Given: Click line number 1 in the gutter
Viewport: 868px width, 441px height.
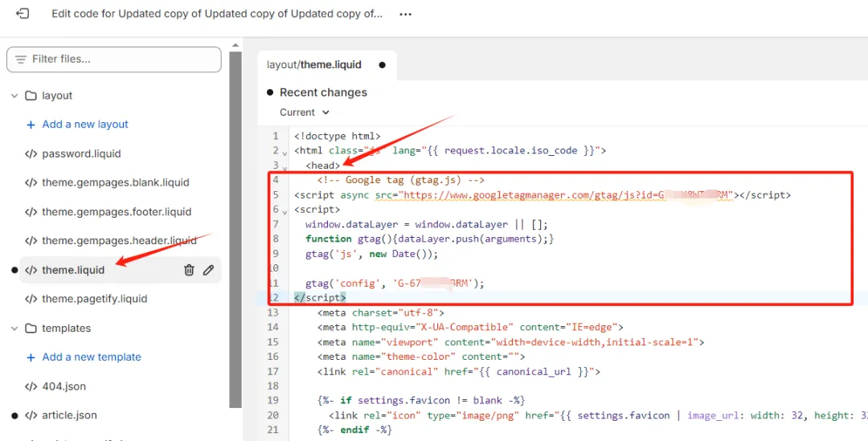Looking at the screenshot, I should 276,136.
